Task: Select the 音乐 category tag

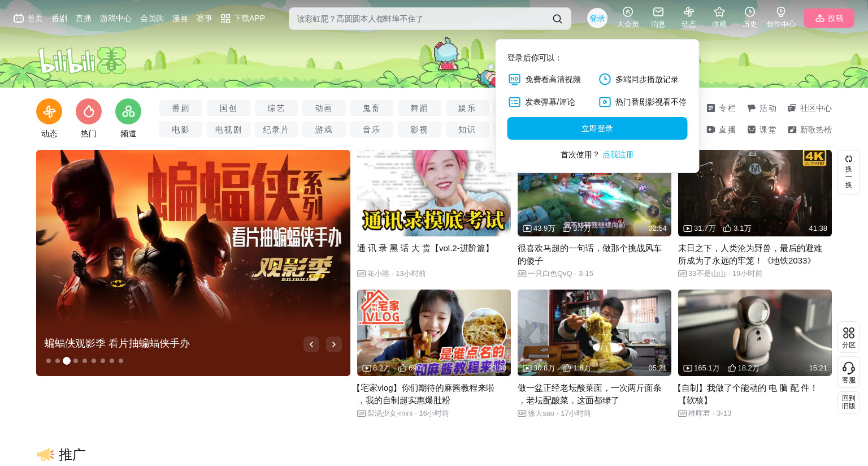Action: coord(372,130)
